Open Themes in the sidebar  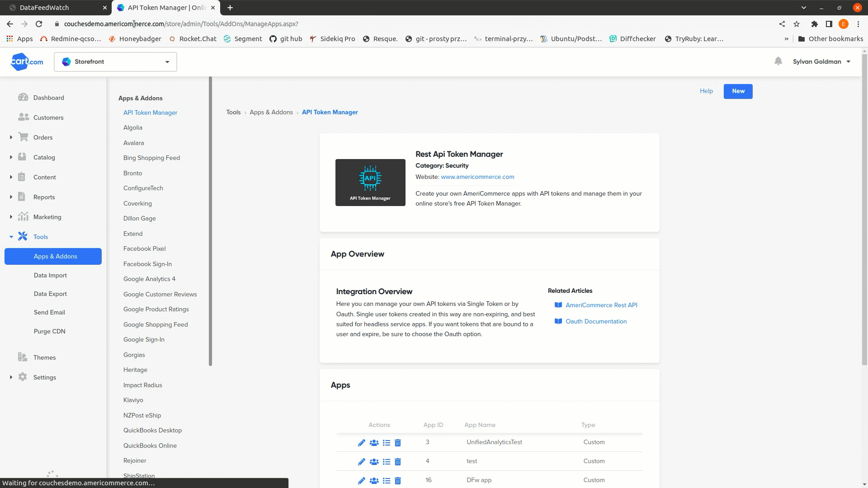44,357
